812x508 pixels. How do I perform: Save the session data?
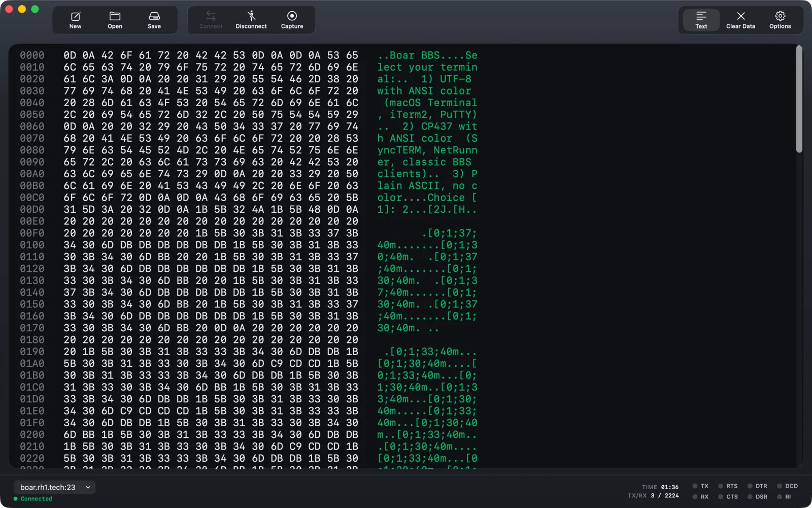click(154, 20)
